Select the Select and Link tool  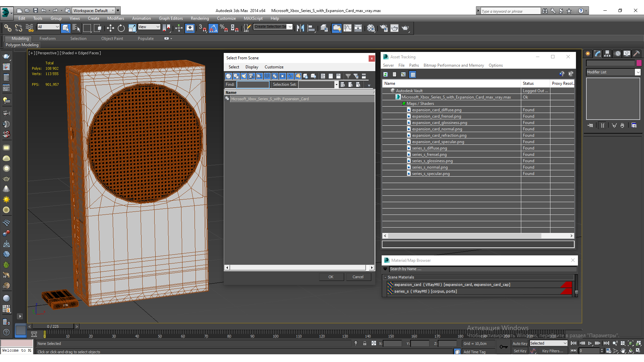pyautogui.click(x=7, y=28)
